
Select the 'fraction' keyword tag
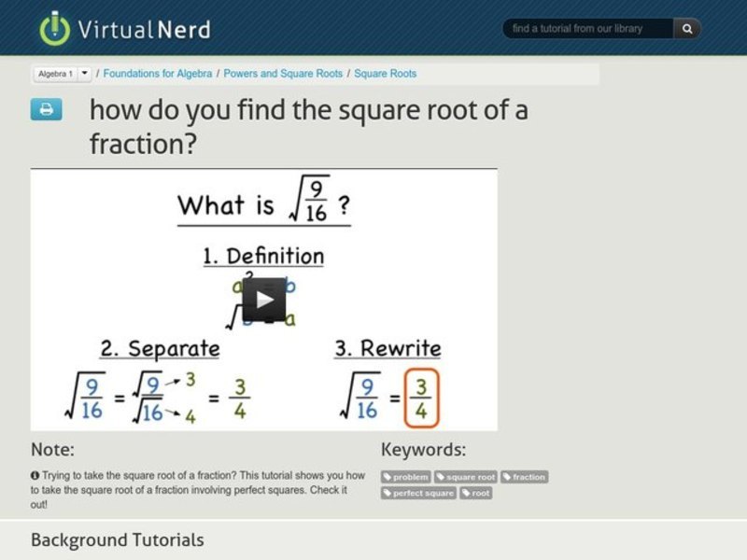pyautogui.click(x=526, y=477)
